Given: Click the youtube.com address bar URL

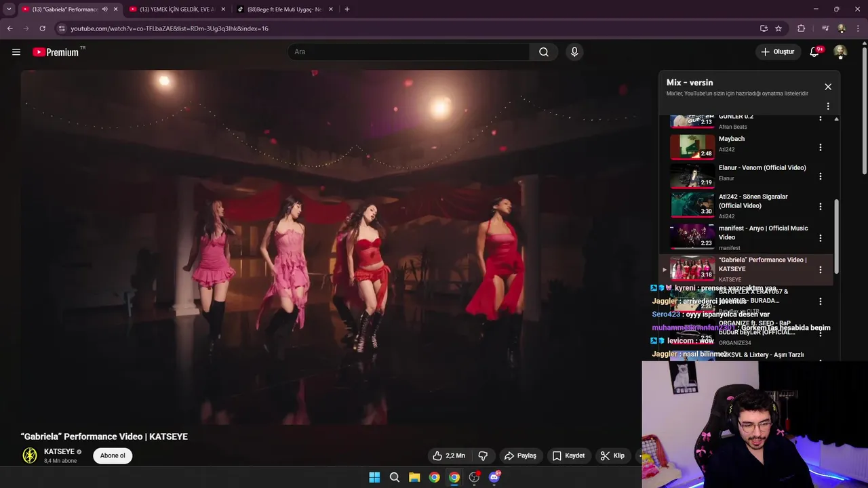Looking at the screenshot, I should pos(170,28).
